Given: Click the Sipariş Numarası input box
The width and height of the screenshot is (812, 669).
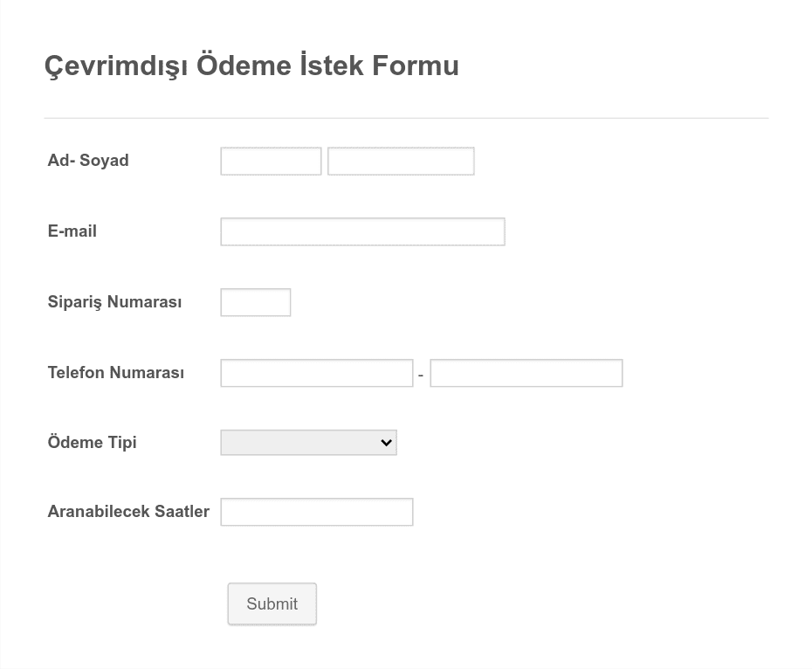Looking at the screenshot, I should (x=255, y=302).
